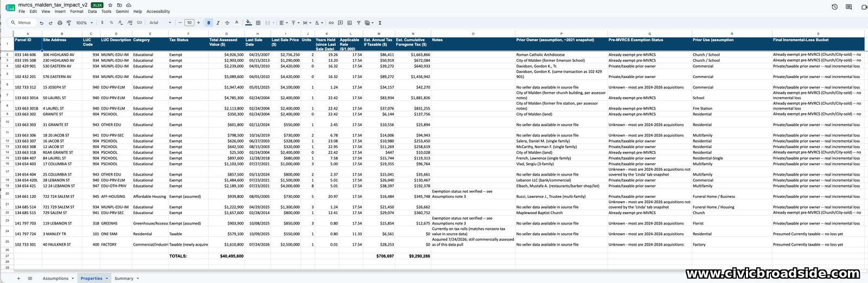Click the Google Sheets home icon

tap(10, 8)
